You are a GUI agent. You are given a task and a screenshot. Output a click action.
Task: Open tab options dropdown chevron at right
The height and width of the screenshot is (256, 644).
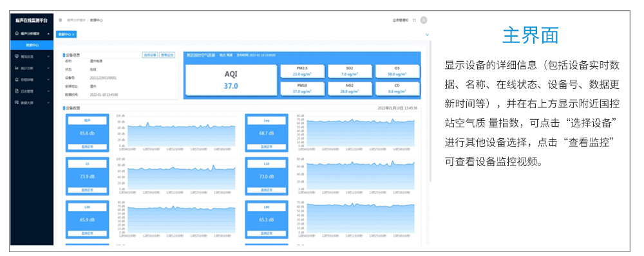427,35
